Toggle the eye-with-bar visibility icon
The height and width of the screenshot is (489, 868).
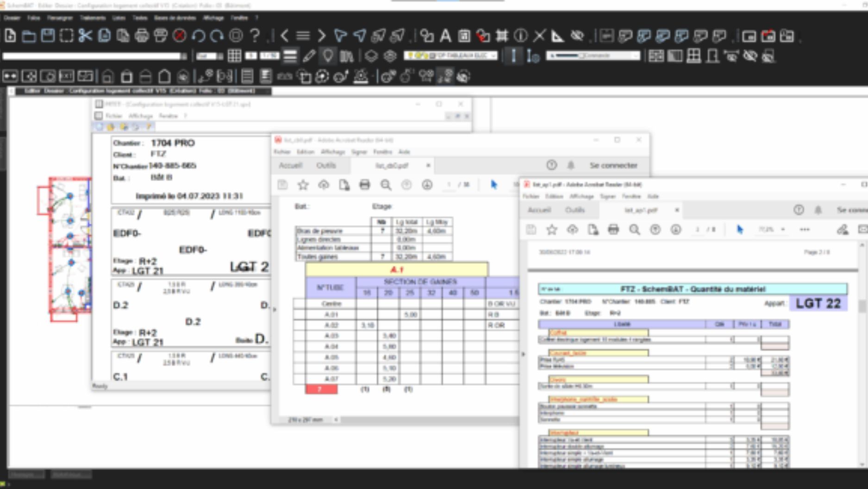[731, 56]
